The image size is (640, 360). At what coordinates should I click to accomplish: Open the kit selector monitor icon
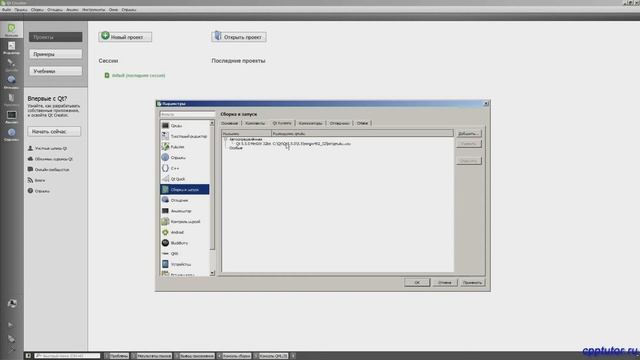(x=12, y=304)
